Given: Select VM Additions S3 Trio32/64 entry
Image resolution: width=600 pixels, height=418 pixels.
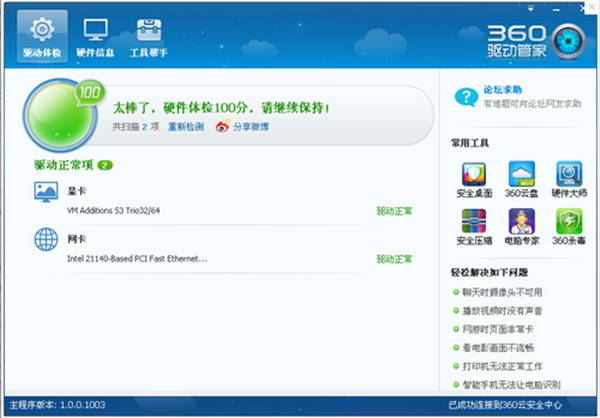Looking at the screenshot, I should click(113, 211).
